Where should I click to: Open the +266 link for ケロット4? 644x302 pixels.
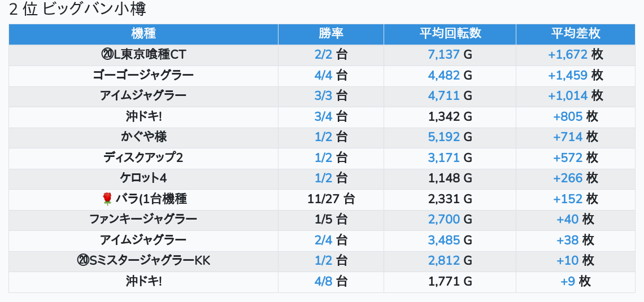568,178
